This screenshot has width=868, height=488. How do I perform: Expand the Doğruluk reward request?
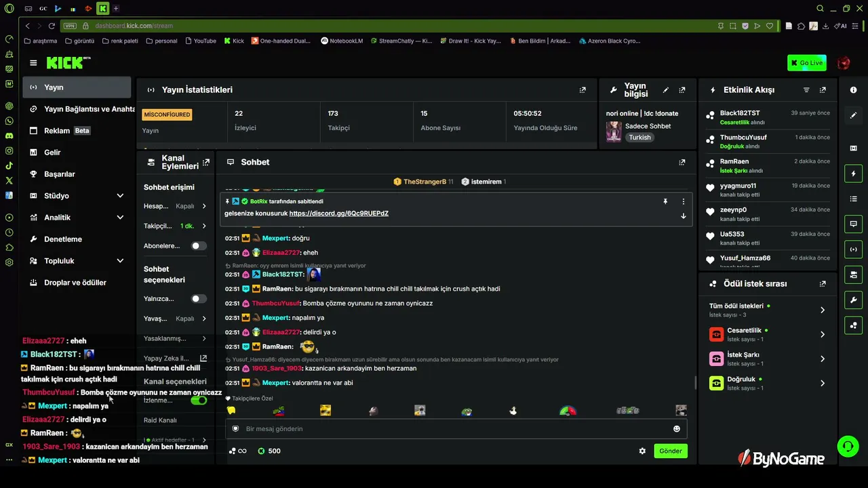click(x=767, y=383)
